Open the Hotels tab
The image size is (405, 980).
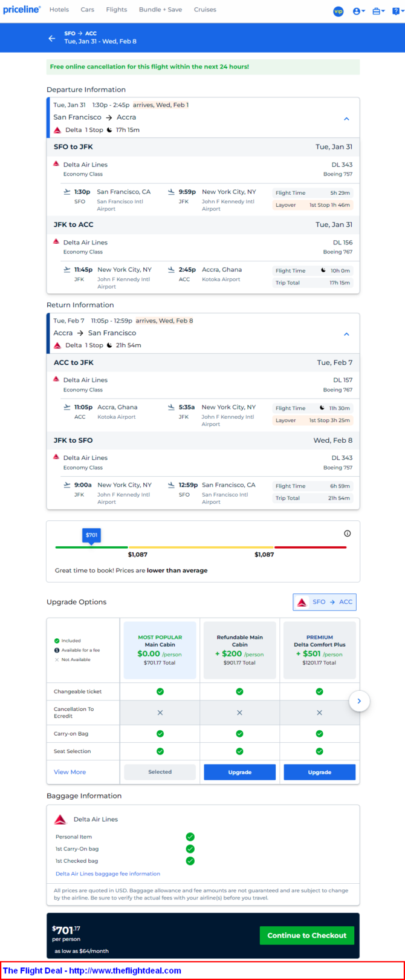(x=59, y=10)
